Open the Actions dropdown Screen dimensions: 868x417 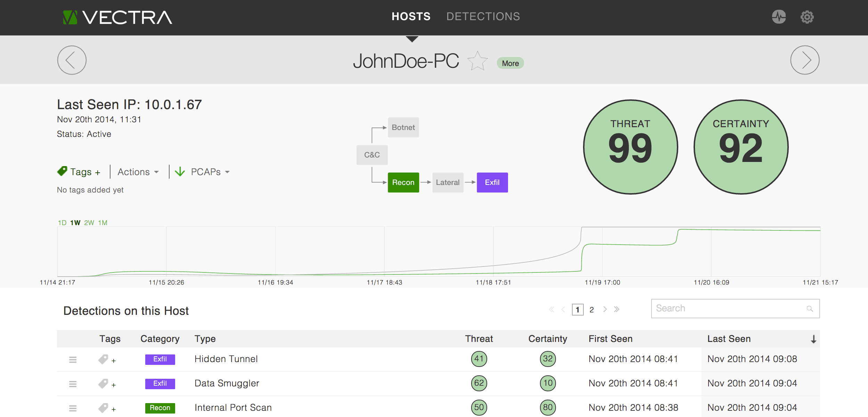(138, 172)
